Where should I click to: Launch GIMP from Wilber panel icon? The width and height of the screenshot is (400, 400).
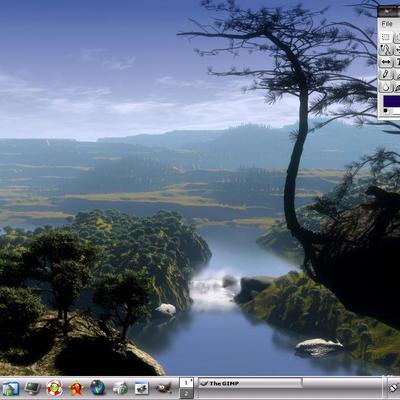tap(164, 388)
